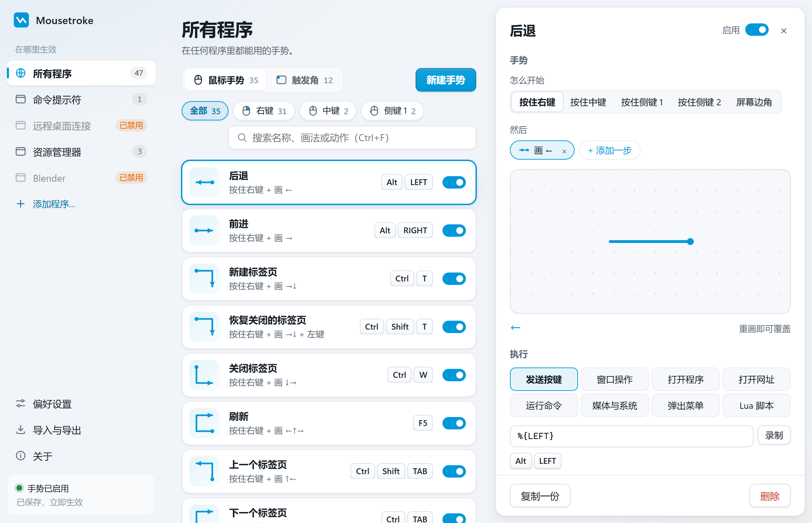Select 按住侧键 1 trigger
Viewport: 812px width, 523px height.
(642, 102)
